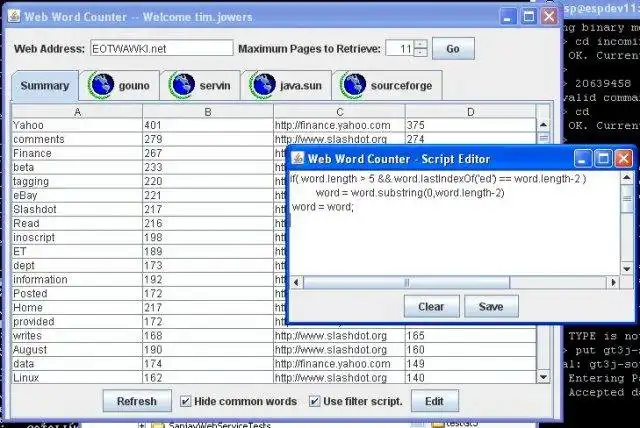Click the summary table vertical scrollbar thumb
The height and width of the screenshot is (428, 640).
click(543, 138)
